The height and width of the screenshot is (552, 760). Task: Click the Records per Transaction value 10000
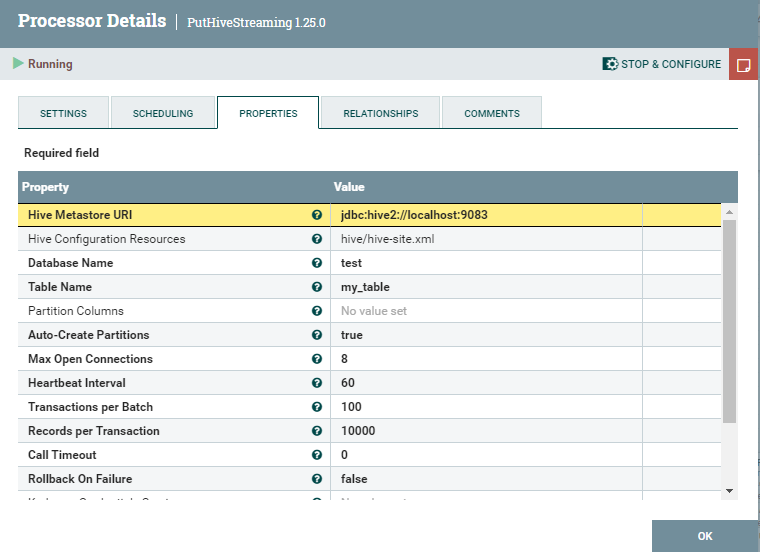tap(358, 431)
